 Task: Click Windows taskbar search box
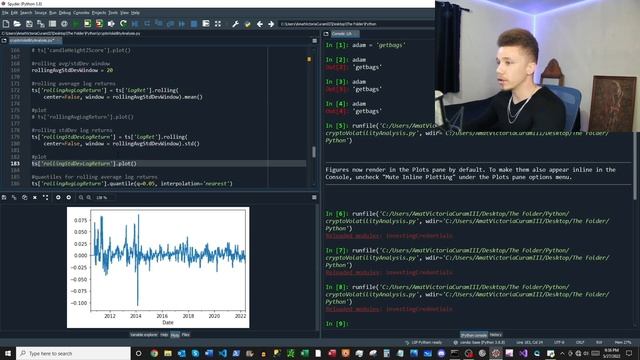coord(73,353)
